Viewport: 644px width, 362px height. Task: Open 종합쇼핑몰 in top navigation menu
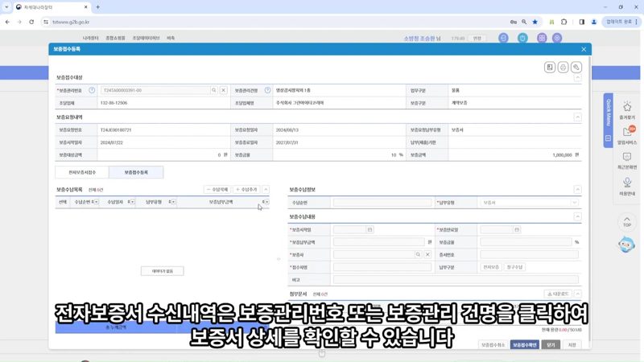coord(115,38)
